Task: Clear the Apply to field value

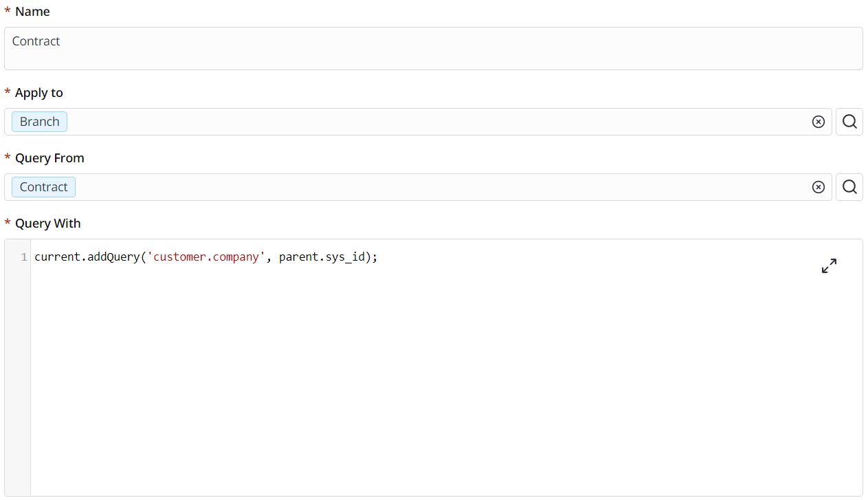Action: [x=818, y=122]
